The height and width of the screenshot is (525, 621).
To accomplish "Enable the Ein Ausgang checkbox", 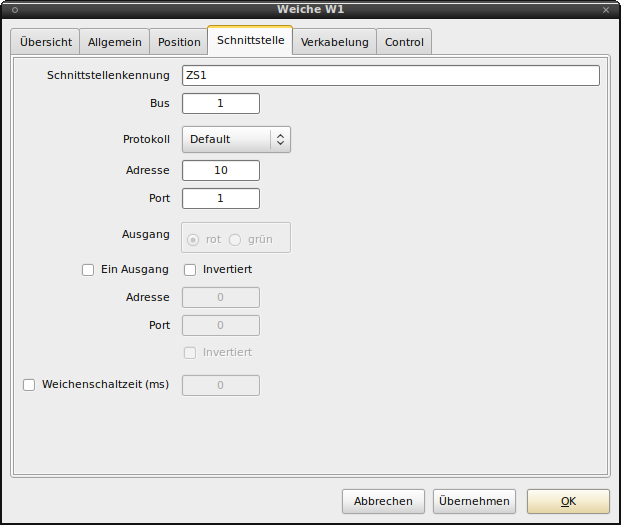I will [x=88, y=269].
